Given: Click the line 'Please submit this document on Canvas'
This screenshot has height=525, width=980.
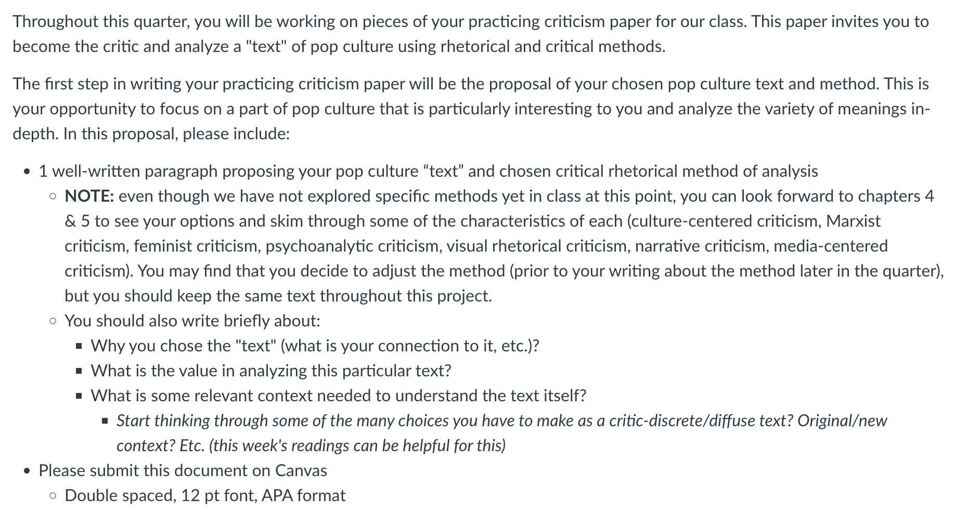Looking at the screenshot, I should click(x=183, y=470).
